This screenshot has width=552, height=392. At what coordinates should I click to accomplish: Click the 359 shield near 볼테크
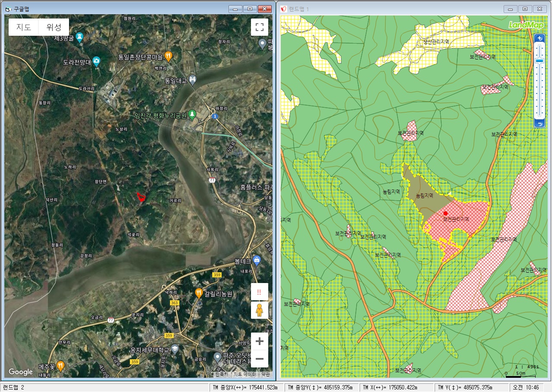click(x=216, y=274)
